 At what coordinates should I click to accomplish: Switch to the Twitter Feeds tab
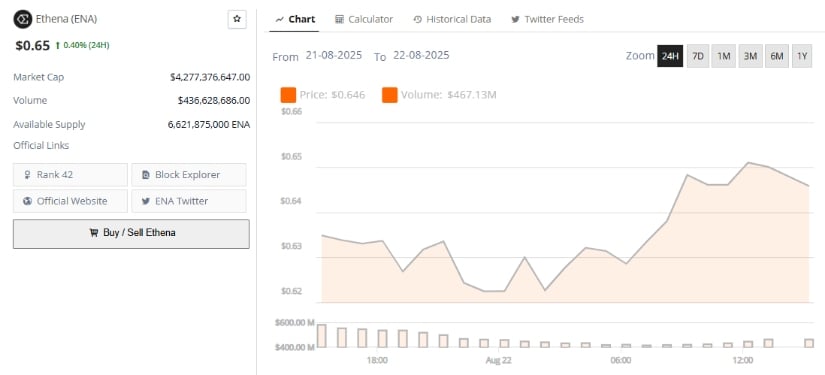pyautogui.click(x=547, y=19)
